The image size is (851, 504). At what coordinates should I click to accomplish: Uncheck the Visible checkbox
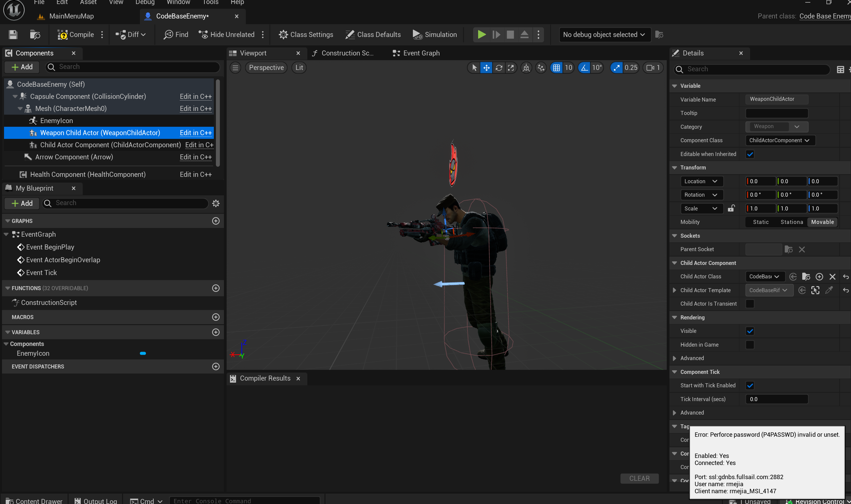pos(750,331)
